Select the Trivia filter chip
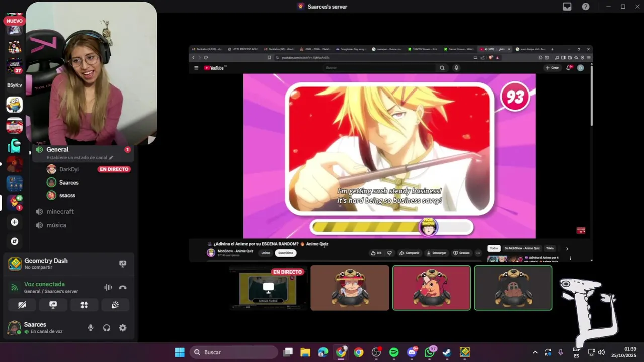Image resolution: width=644 pixels, height=362 pixels. [550, 248]
